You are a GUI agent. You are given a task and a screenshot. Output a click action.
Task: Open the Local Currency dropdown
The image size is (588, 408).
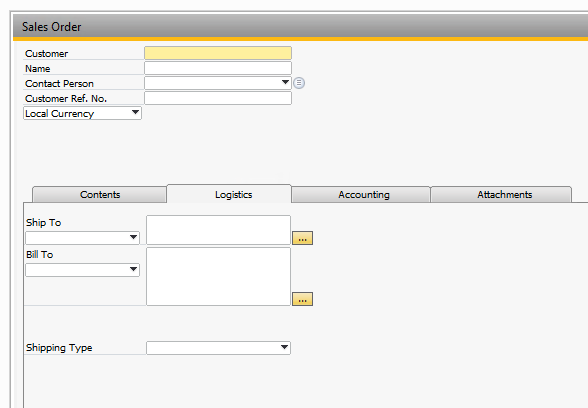82,113
